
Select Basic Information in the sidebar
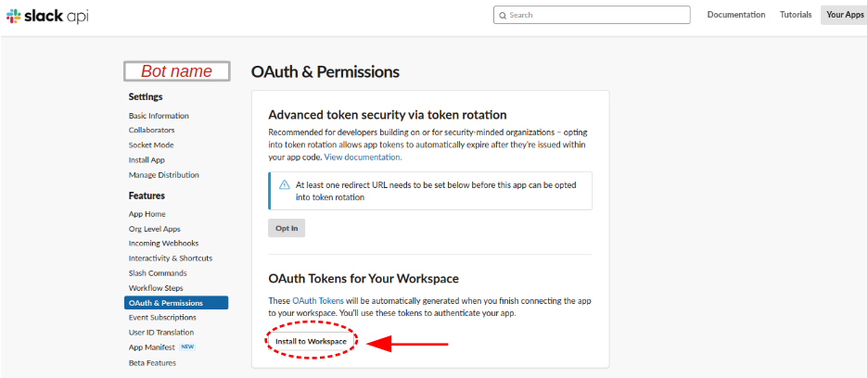tap(159, 116)
